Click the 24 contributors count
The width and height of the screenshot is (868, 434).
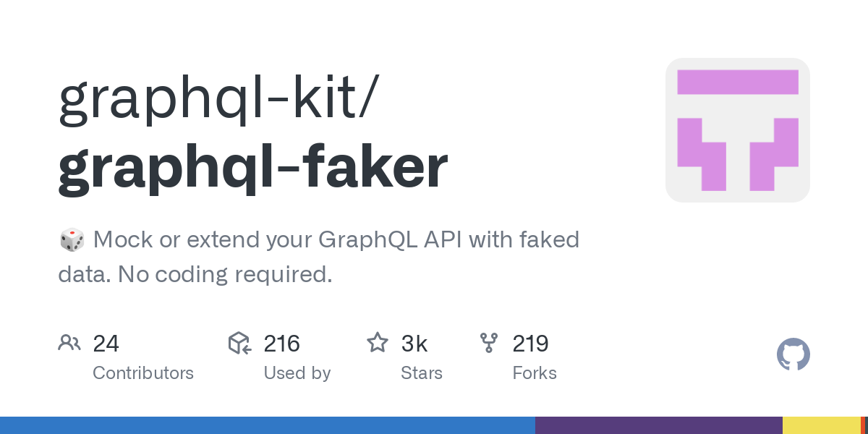click(x=106, y=344)
